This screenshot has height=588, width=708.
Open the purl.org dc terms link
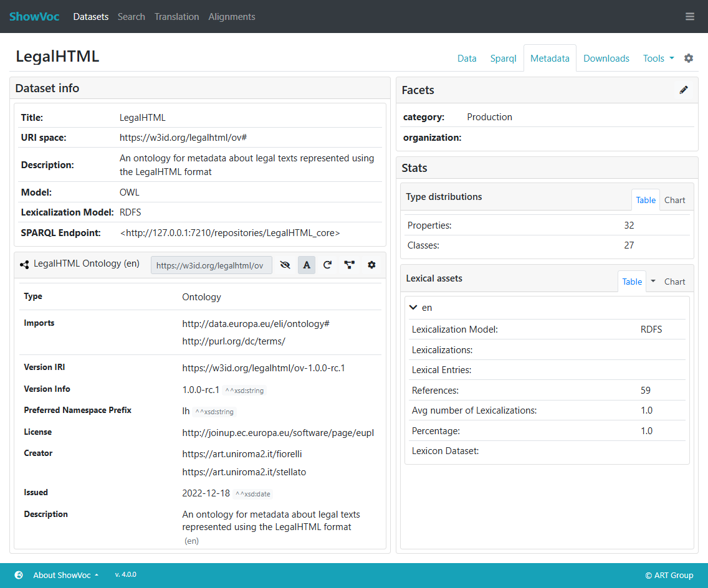click(x=234, y=341)
